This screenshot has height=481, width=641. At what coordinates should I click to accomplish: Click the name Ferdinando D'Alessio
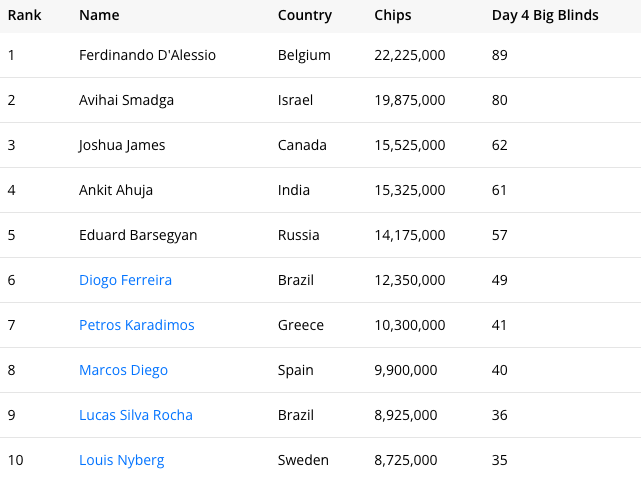147,55
